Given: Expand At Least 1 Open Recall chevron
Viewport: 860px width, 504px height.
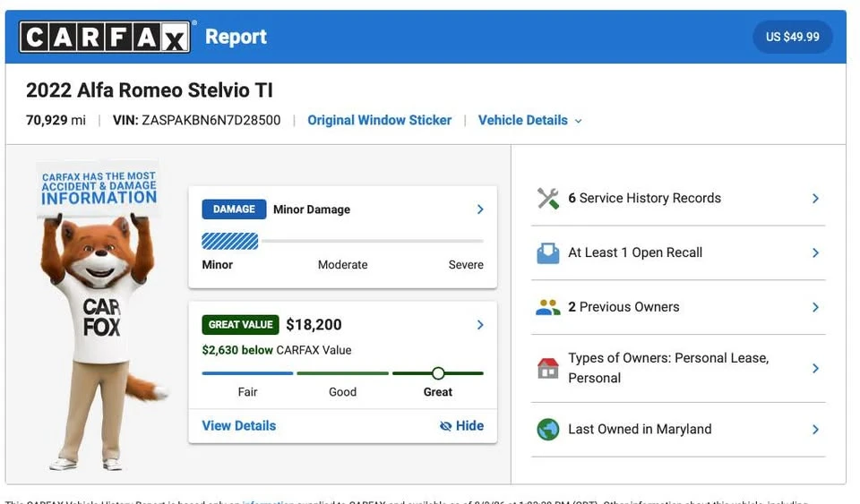Looking at the screenshot, I should click(815, 253).
